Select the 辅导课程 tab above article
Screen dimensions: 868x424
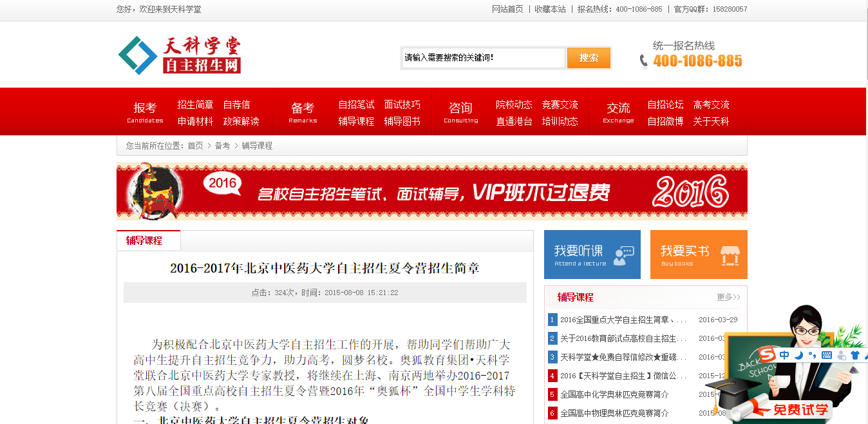[144, 240]
